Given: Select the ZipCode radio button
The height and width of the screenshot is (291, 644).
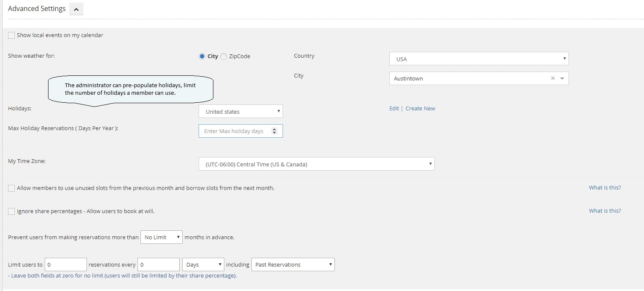Looking at the screenshot, I should pos(224,56).
